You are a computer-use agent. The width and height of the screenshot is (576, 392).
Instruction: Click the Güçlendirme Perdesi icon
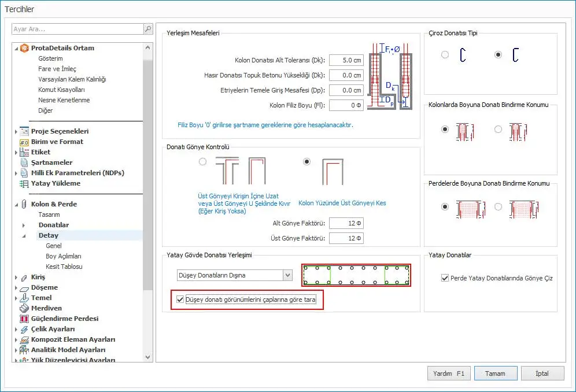coord(24,319)
